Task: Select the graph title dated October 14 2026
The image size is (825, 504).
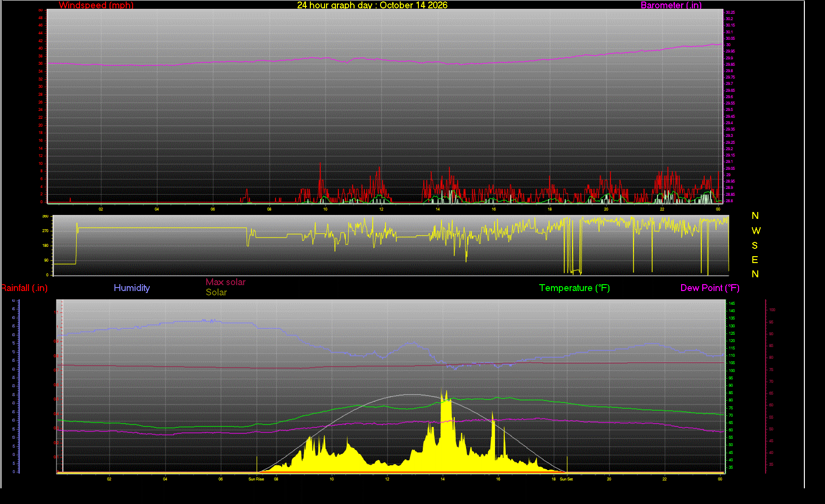Action: coord(372,5)
